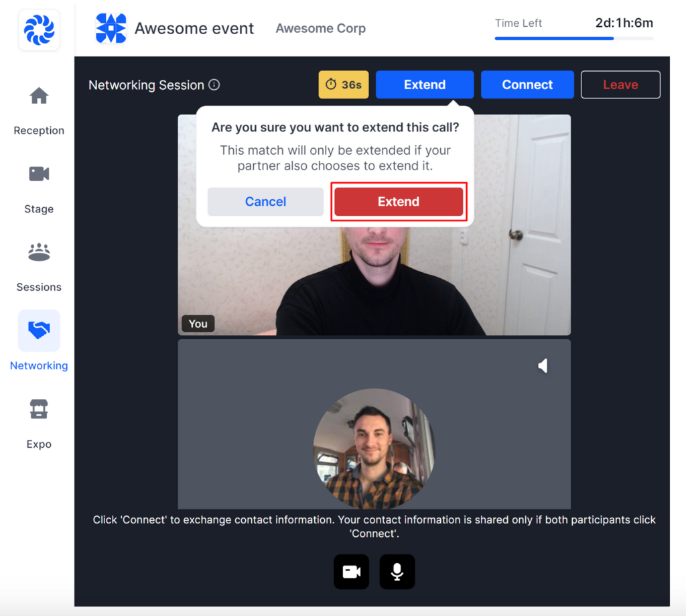
Task: Switch to the Stage section label
Action: pyautogui.click(x=39, y=209)
